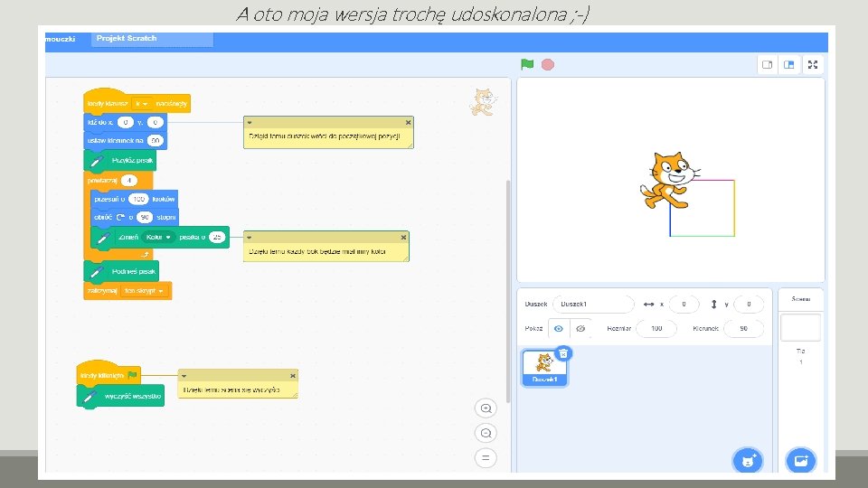Show the sprite using the eye icon
868x488 pixels.
pyautogui.click(x=559, y=329)
